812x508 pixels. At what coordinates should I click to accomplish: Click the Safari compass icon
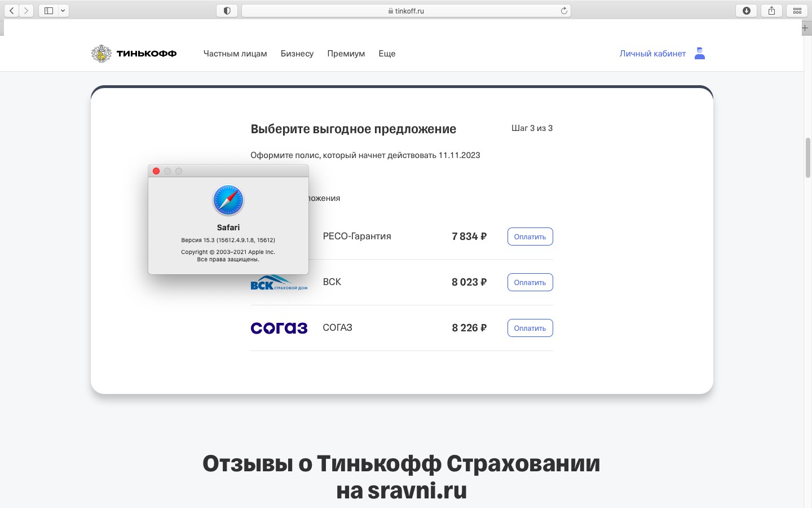coord(228,200)
